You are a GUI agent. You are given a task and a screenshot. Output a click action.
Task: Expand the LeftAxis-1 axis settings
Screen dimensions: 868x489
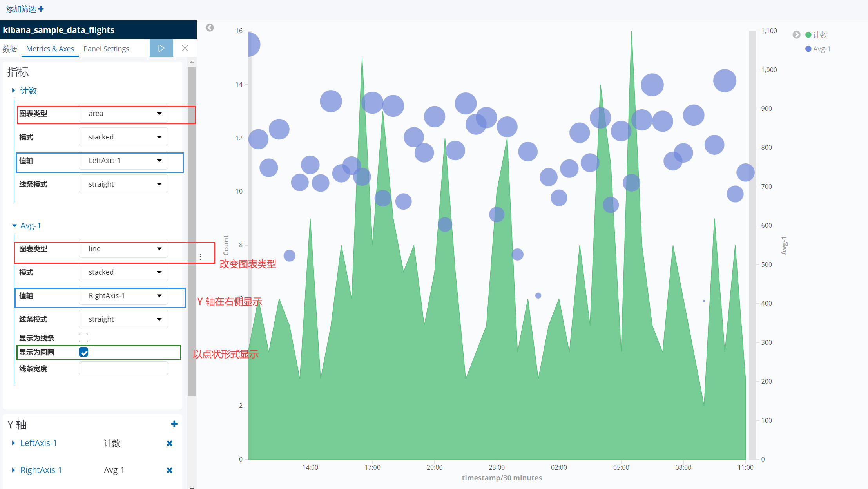(x=14, y=443)
